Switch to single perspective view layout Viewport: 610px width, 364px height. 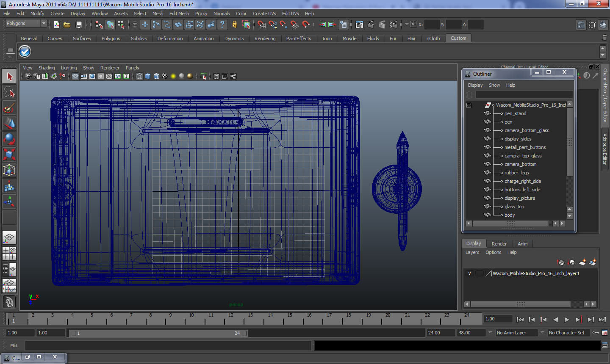point(9,237)
